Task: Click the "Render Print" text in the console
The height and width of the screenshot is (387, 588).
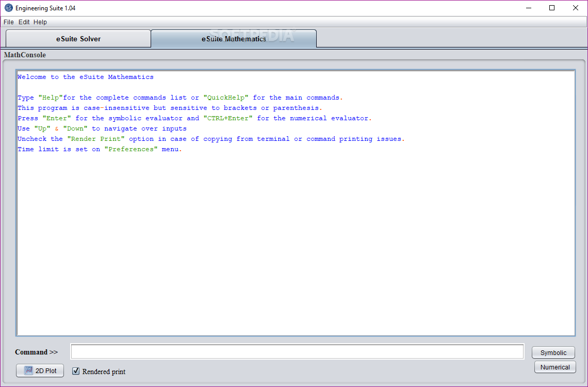Action: (x=96, y=139)
